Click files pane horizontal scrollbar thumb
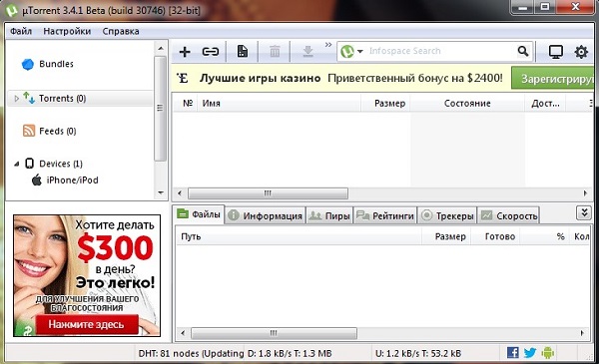Viewport: 599px width, 364px height. tap(274, 333)
